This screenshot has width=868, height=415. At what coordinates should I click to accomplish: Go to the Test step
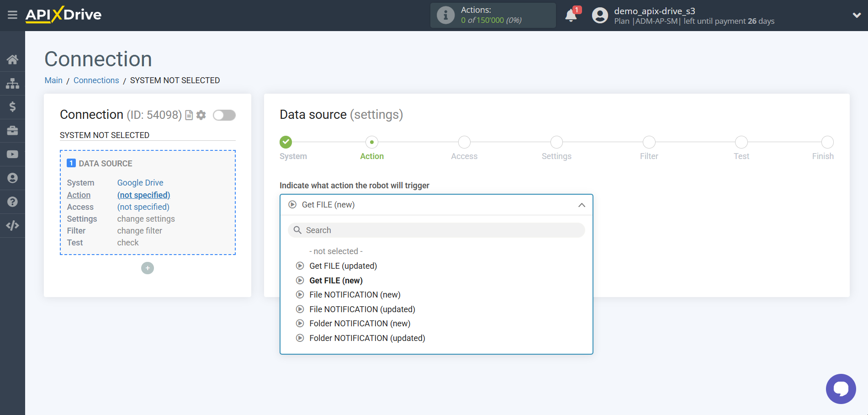coord(741,142)
